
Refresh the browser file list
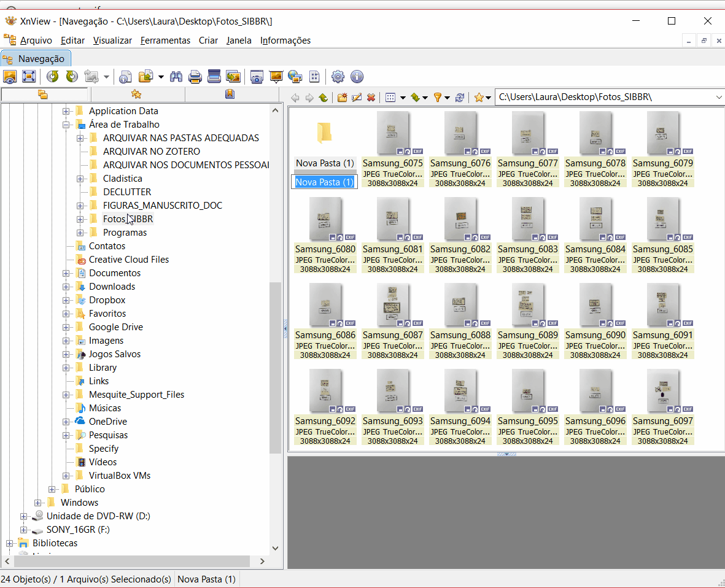coord(460,98)
